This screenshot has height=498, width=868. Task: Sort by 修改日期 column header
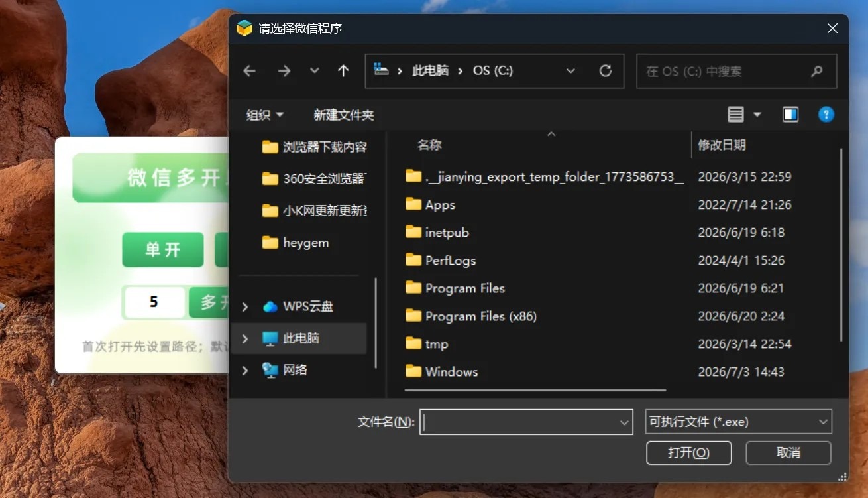722,145
